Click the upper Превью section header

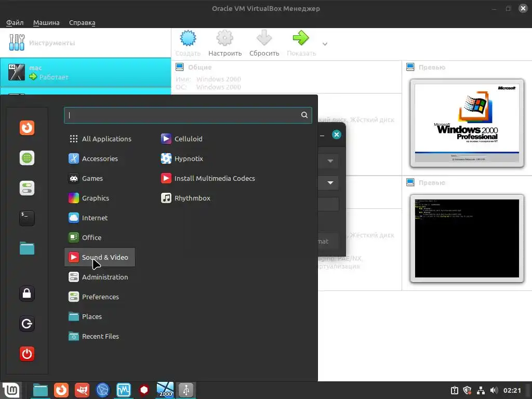point(432,67)
